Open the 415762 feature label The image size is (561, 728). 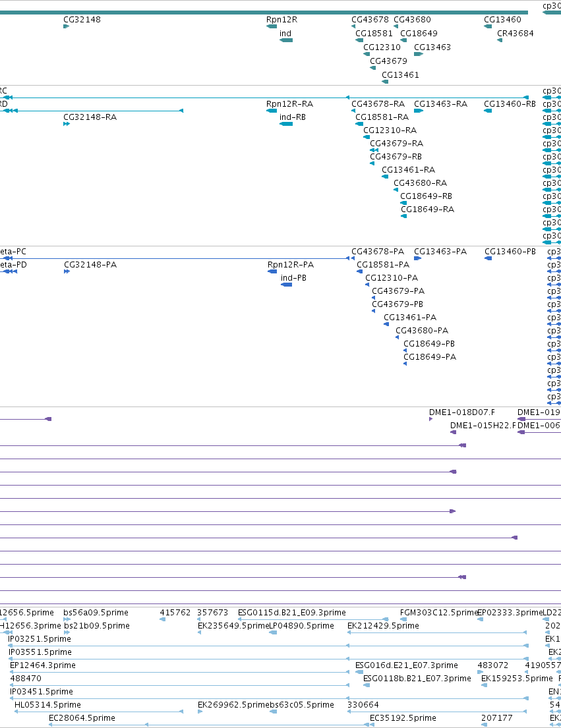tap(175, 613)
